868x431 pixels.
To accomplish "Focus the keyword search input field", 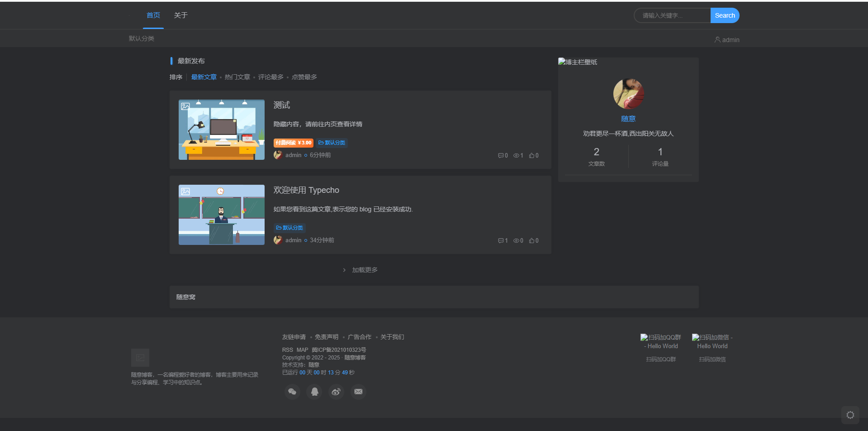I will point(673,15).
